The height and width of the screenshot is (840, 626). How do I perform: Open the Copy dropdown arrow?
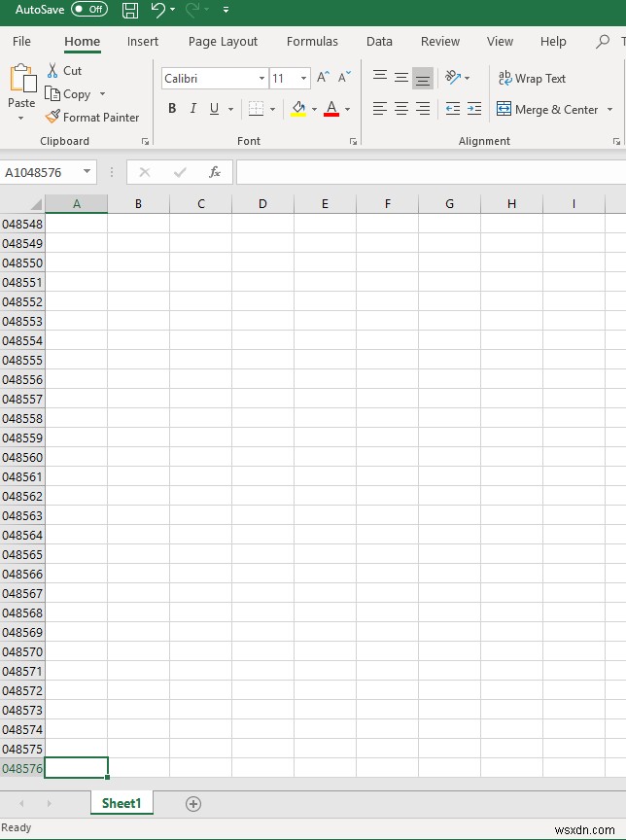click(x=102, y=94)
